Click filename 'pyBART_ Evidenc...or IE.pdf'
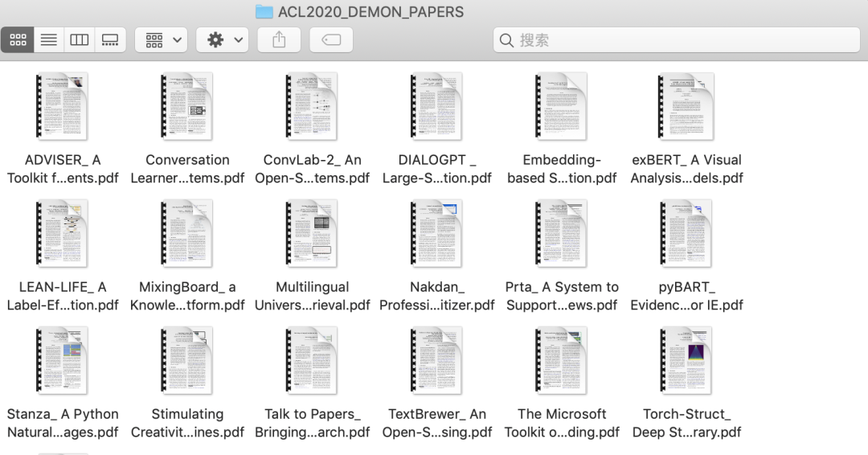 [686, 296]
